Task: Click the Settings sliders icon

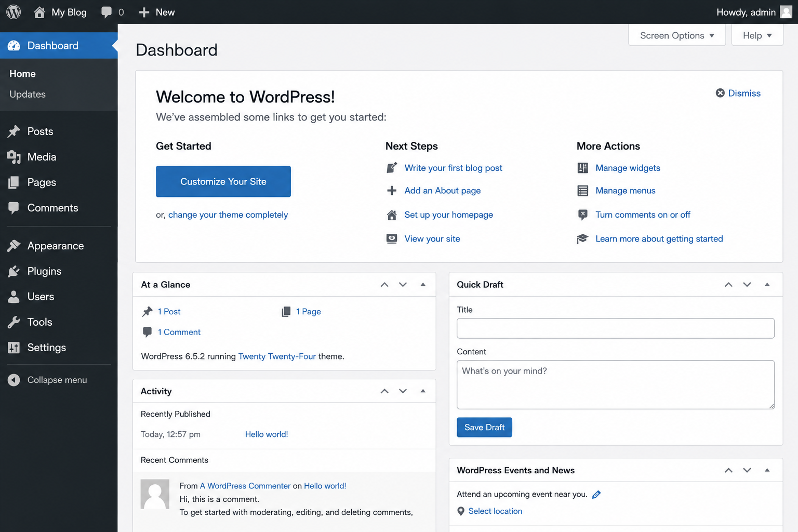Action: (14, 348)
